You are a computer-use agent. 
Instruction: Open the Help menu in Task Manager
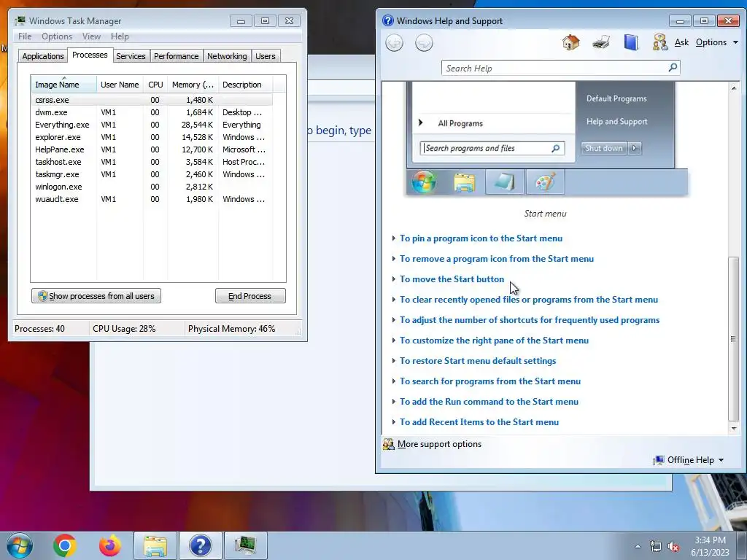[x=120, y=36]
